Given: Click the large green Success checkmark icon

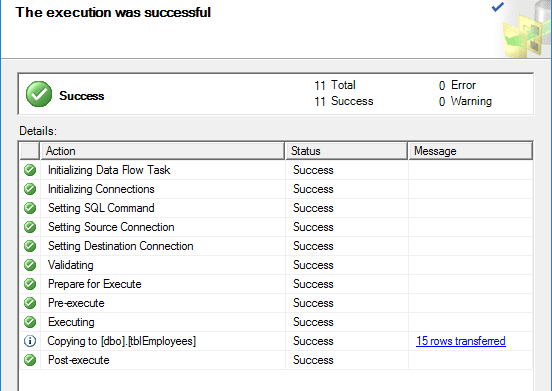Looking at the screenshot, I should tap(39, 94).
